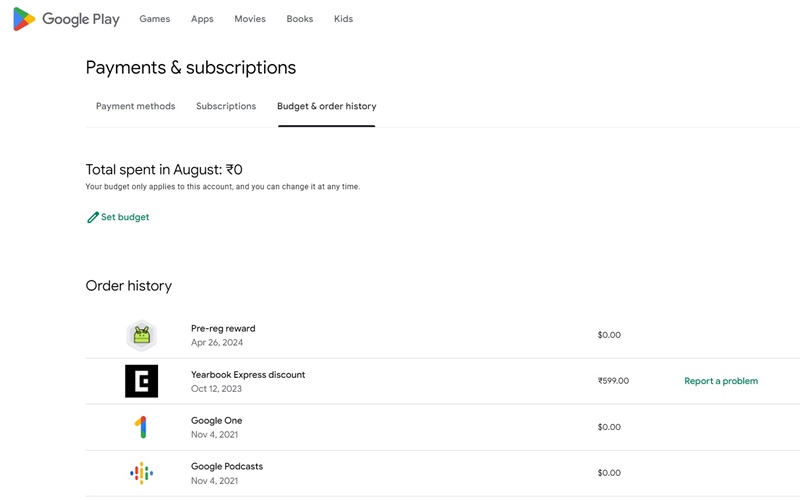Image resolution: width=800 pixels, height=500 pixels.
Task: Click the Google Podcasts icon
Action: 141,473
